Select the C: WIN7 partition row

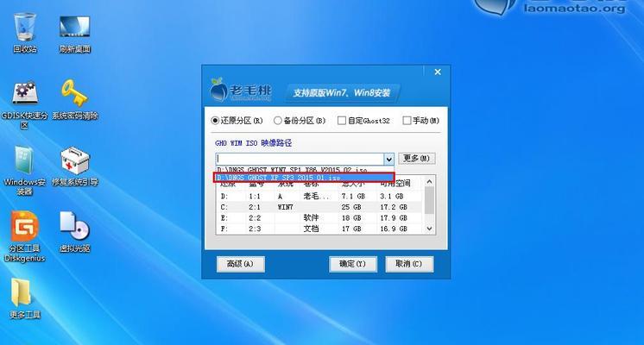[319, 207]
